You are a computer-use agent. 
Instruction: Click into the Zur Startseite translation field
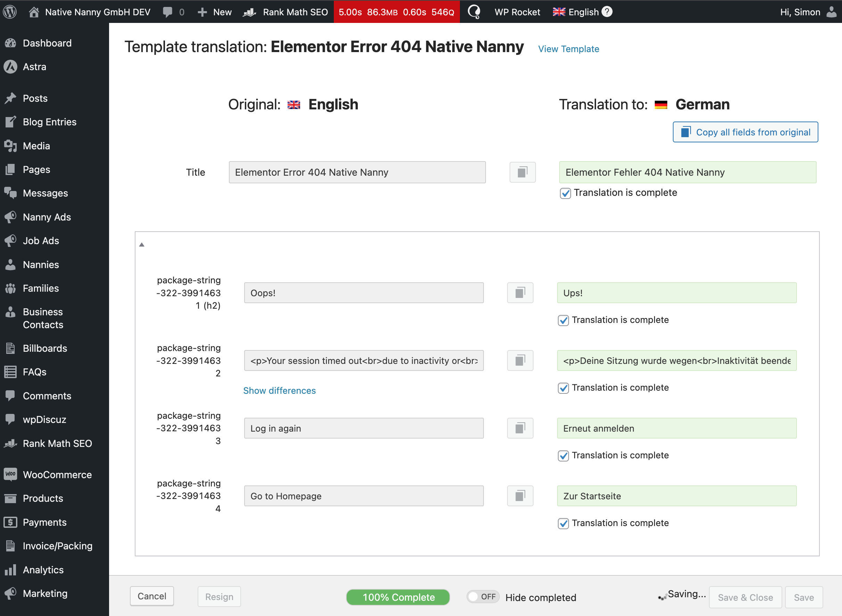point(676,496)
